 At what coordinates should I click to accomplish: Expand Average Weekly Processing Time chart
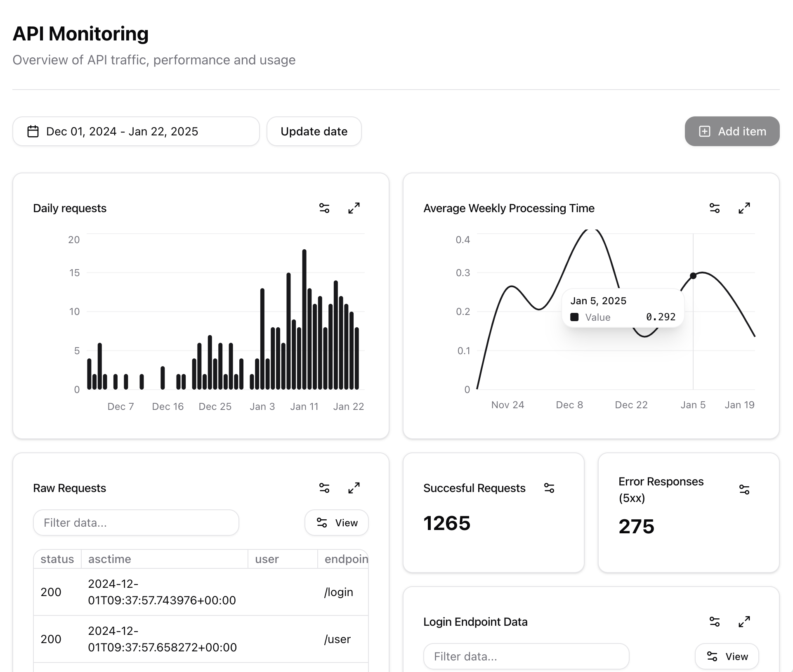pos(744,208)
